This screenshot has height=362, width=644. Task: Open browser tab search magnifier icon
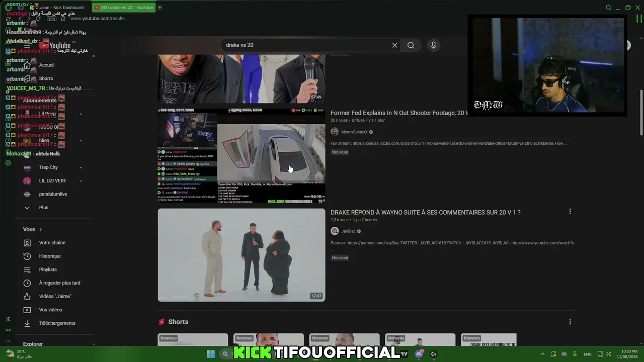(x=608, y=8)
